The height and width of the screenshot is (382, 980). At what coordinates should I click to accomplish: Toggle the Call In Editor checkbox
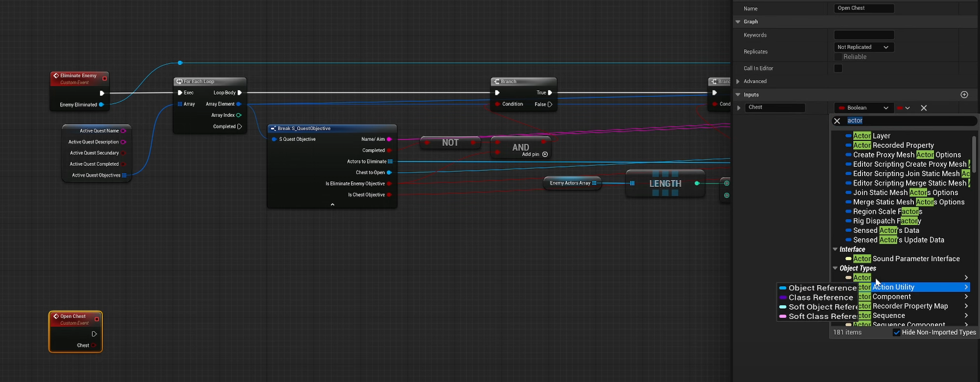838,68
